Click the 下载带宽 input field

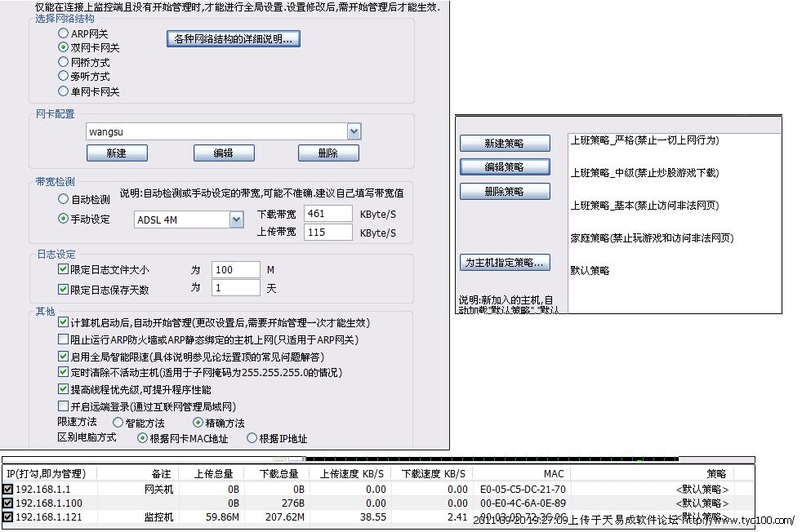click(327, 213)
